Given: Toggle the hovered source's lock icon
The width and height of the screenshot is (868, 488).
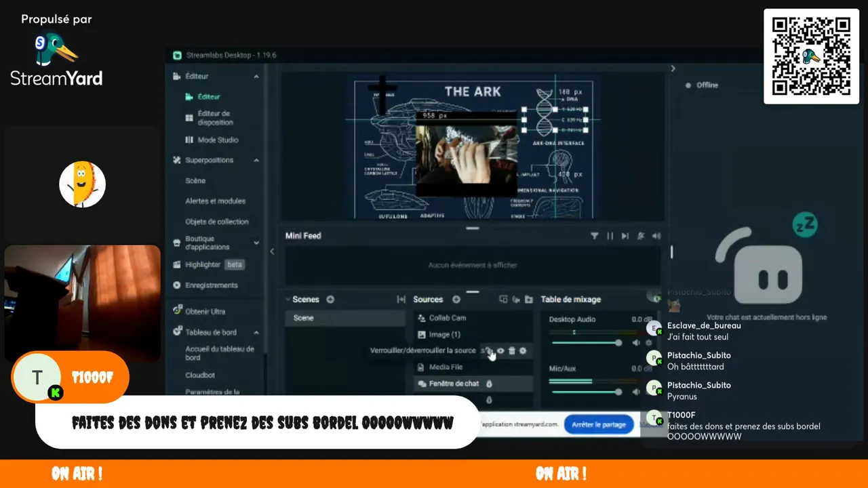Looking at the screenshot, I should pos(489,350).
